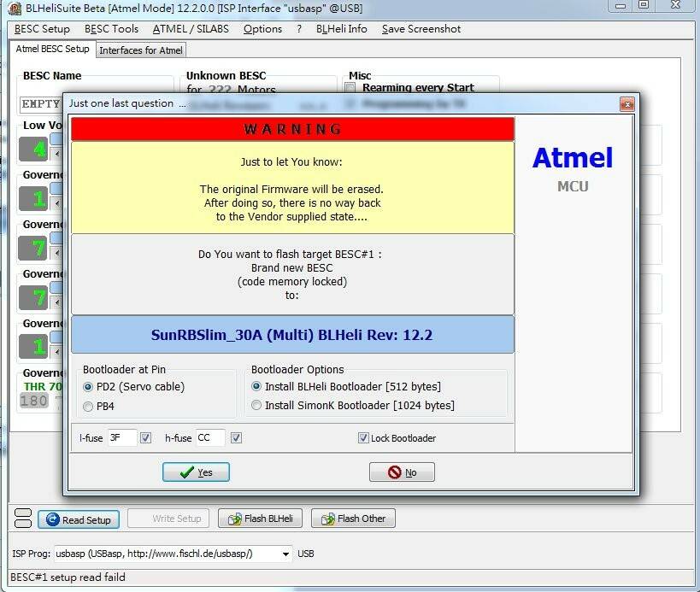This screenshot has width=700, height=592.
Task: Confirm flashing with the Yes button
Action: pos(196,472)
